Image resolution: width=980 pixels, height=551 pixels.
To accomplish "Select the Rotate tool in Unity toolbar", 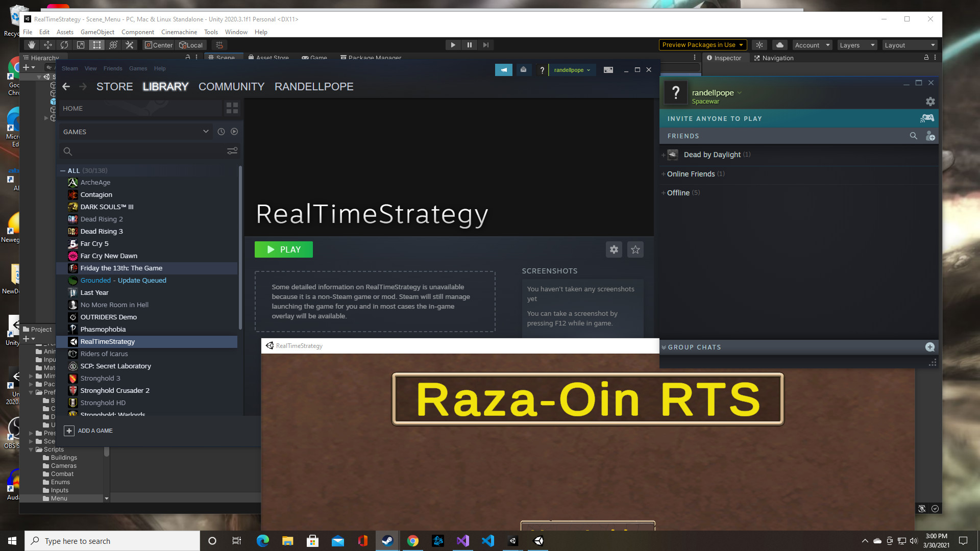I will (64, 45).
